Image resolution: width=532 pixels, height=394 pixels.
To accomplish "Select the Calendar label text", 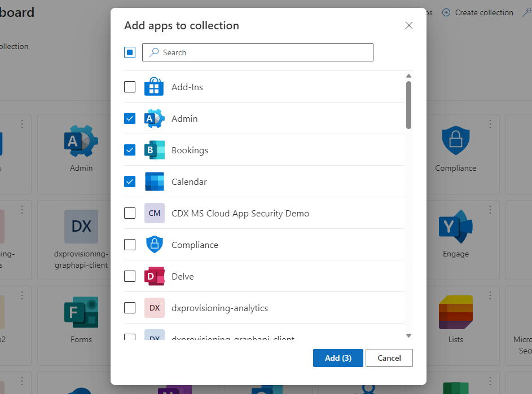I will tap(189, 181).
